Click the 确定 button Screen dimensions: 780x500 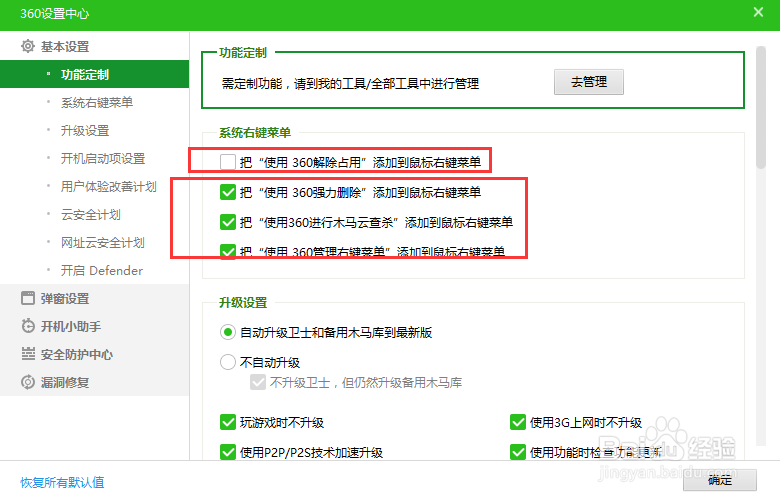click(720, 480)
